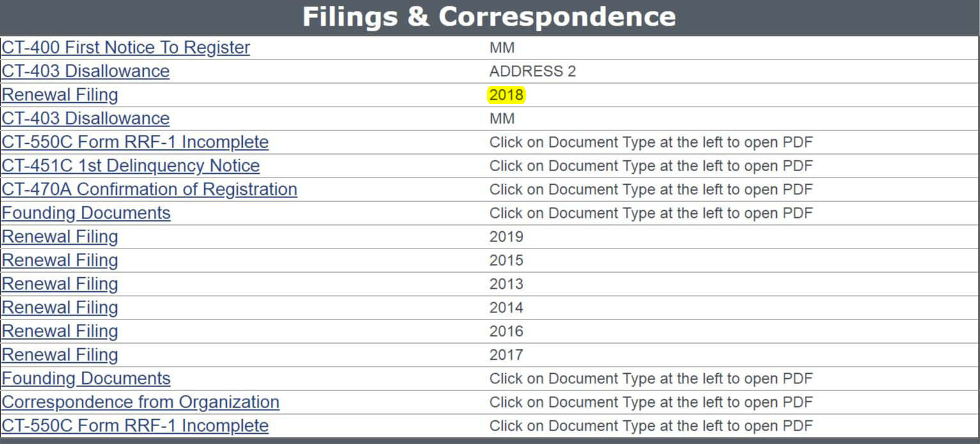Image resolution: width=980 pixels, height=444 pixels.
Task: Click the highlighted 2018 year cell
Action: pyautogui.click(x=506, y=95)
